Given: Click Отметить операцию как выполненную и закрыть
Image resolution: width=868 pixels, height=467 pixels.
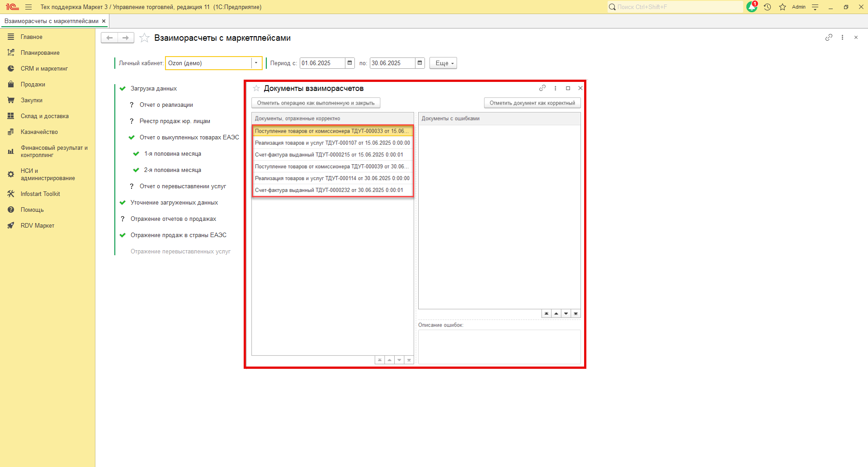Looking at the screenshot, I should tap(316, 103).
